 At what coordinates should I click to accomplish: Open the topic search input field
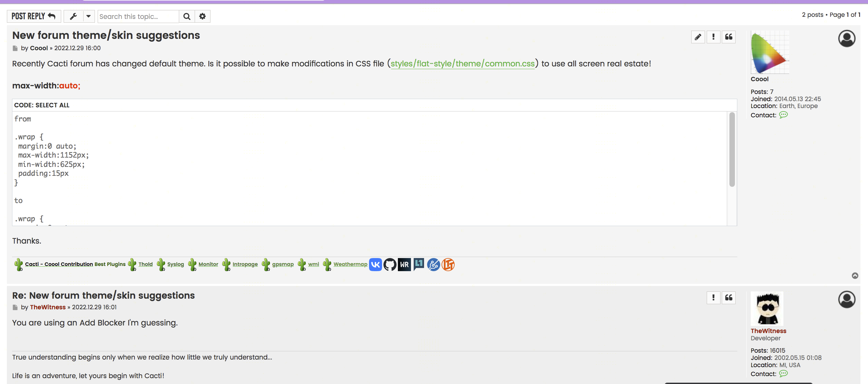coord(138,16)
